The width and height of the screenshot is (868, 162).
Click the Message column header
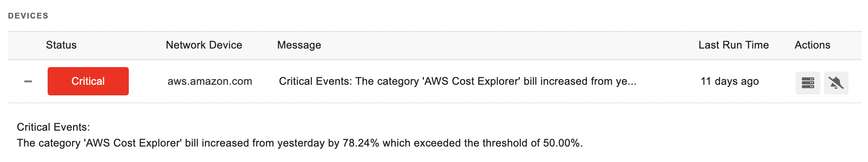[299, 45]
